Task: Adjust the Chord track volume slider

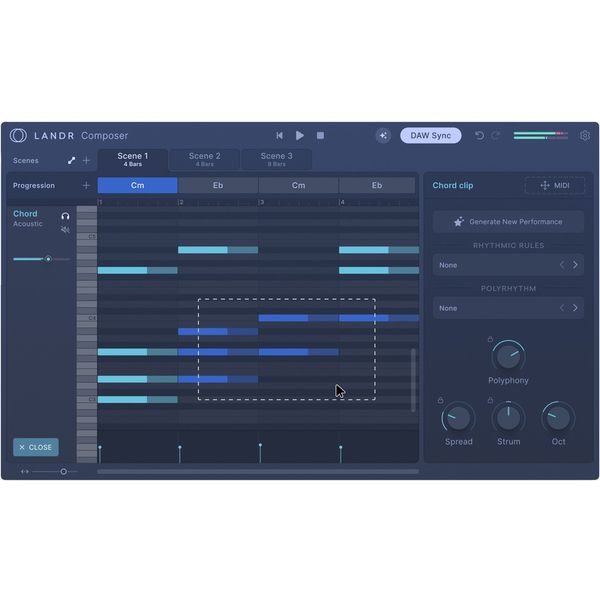Action: click(48, 259)
